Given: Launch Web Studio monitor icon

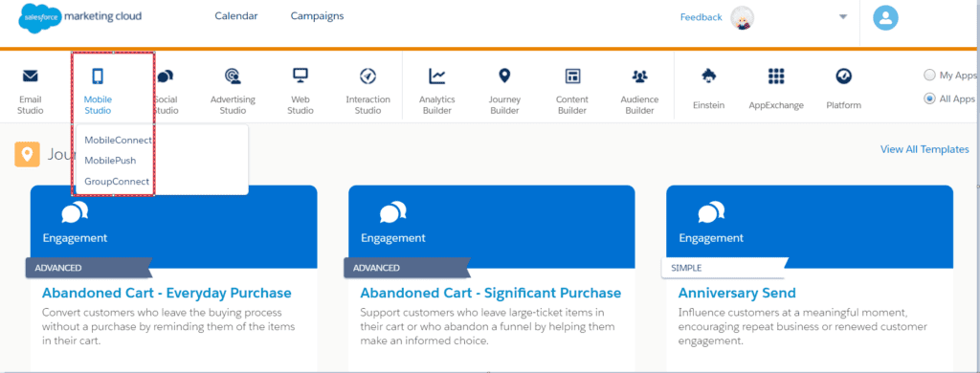Looking at the screenshot, I should pos(301,77).
